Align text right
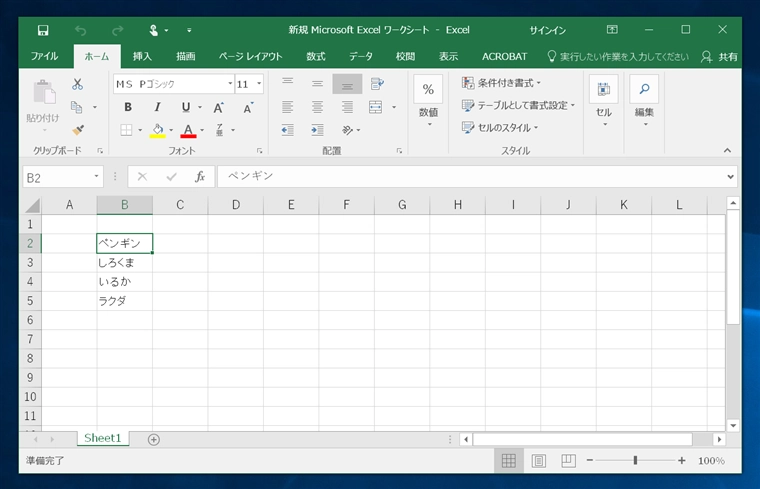Viewport: 760px width, 489px height. (x=347, y=107)
